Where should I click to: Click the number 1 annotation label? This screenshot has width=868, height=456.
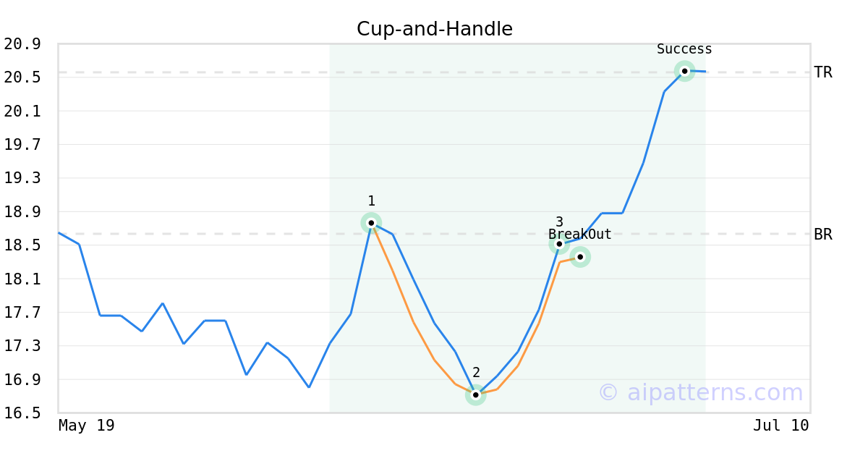point(371,201)
